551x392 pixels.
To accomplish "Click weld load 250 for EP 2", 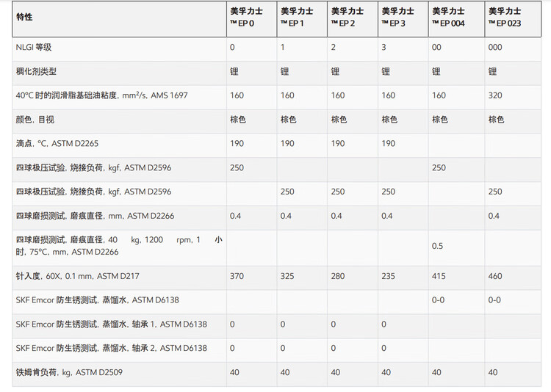I will coord(338,192).
